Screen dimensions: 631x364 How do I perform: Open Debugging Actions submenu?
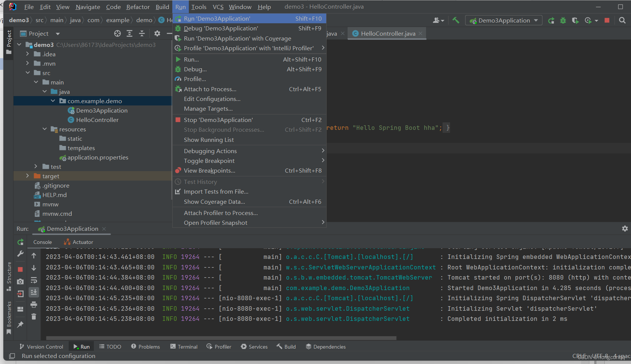pos(249,151)
